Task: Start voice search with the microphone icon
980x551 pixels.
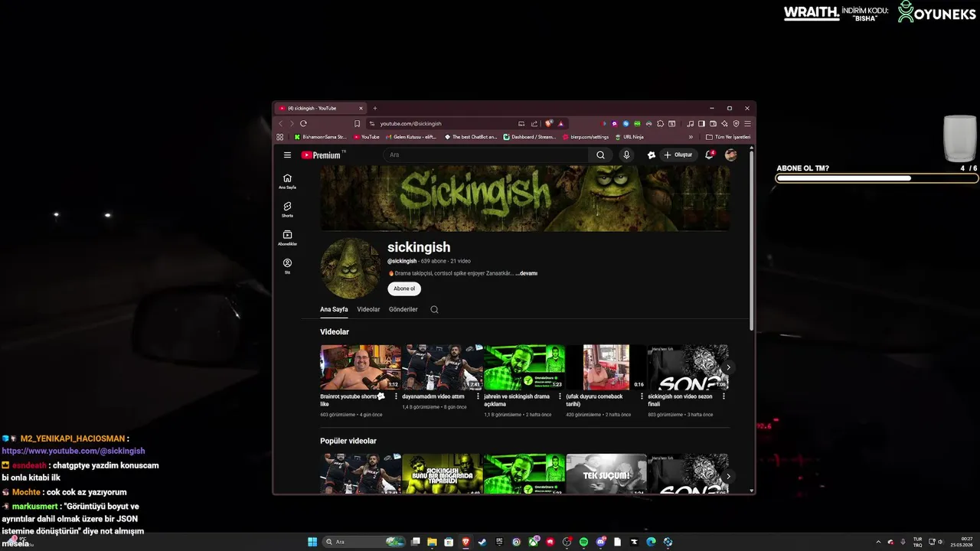Action: [x=626, y=155]
